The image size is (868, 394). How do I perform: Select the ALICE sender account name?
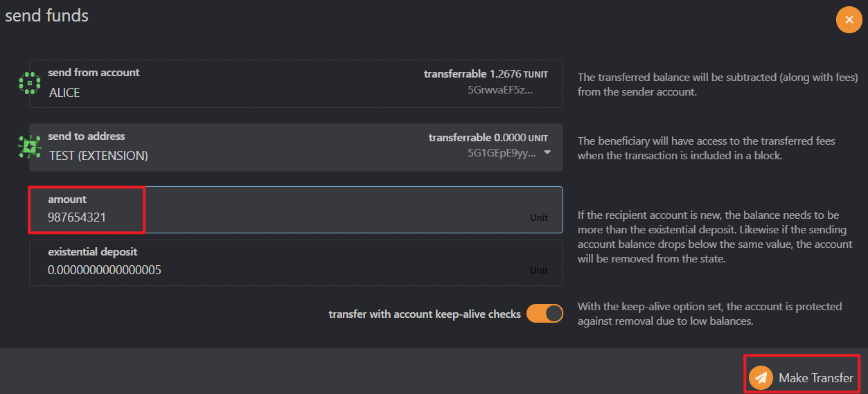(64, 92)
